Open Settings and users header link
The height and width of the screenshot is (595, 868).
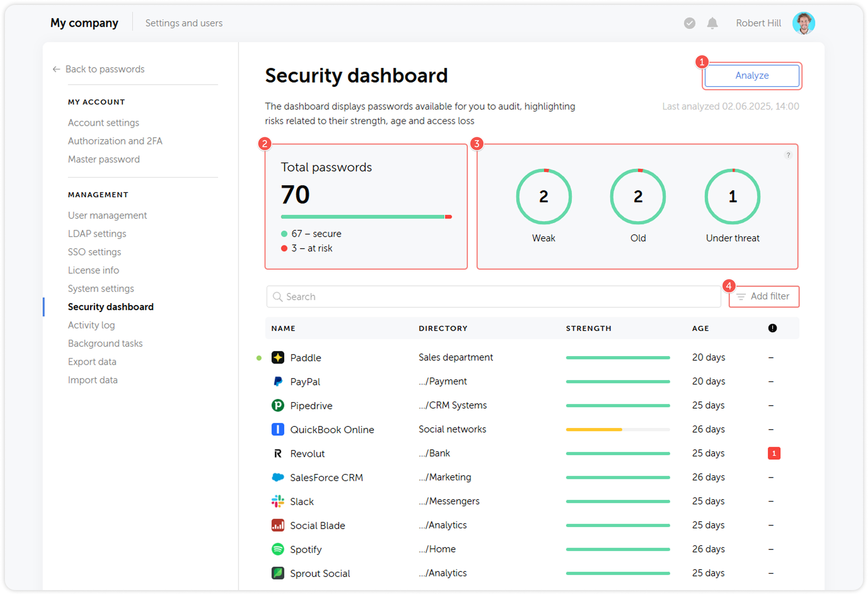tap(184, 23)
